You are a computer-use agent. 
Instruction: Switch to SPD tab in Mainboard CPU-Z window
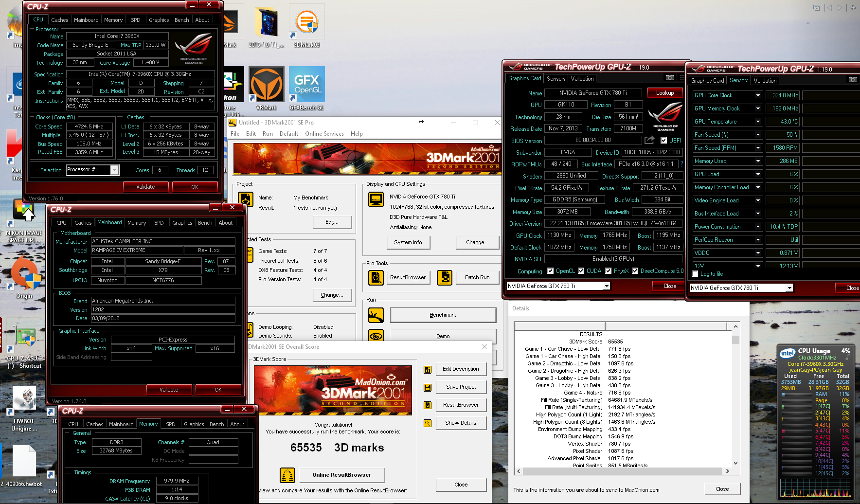(159, 223)
